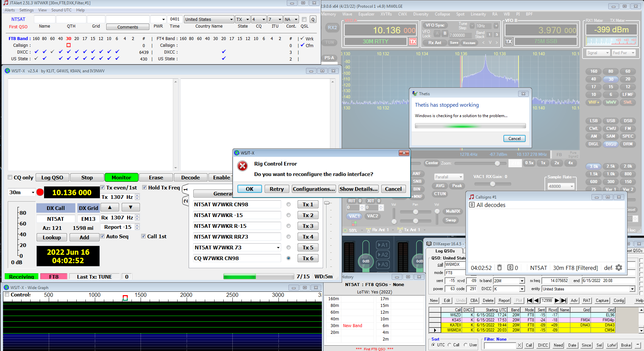644x351 pixels.
Task: Select the radio button beside Tx 1
Action: pos(289,204)
